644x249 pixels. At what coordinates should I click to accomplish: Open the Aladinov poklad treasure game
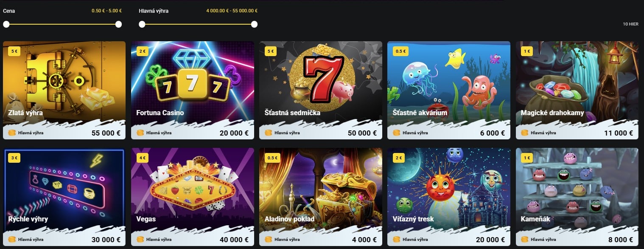click(321, 197)
